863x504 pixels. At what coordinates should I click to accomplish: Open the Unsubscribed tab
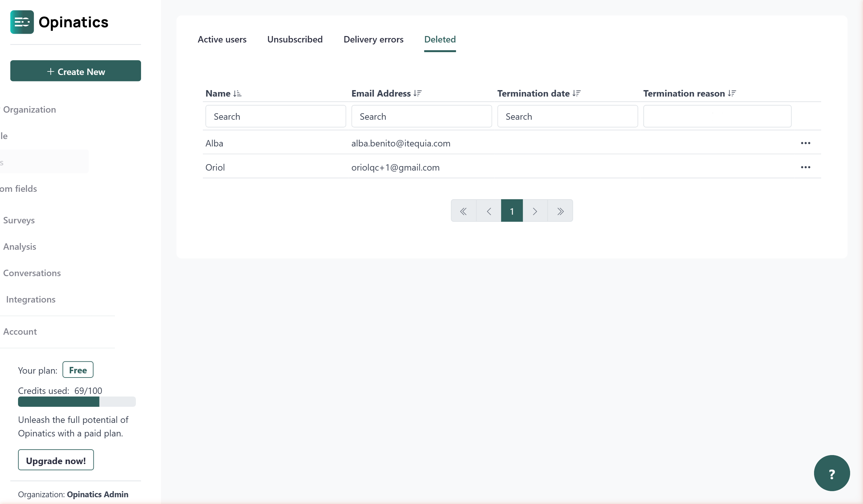(x=295, y=40)
